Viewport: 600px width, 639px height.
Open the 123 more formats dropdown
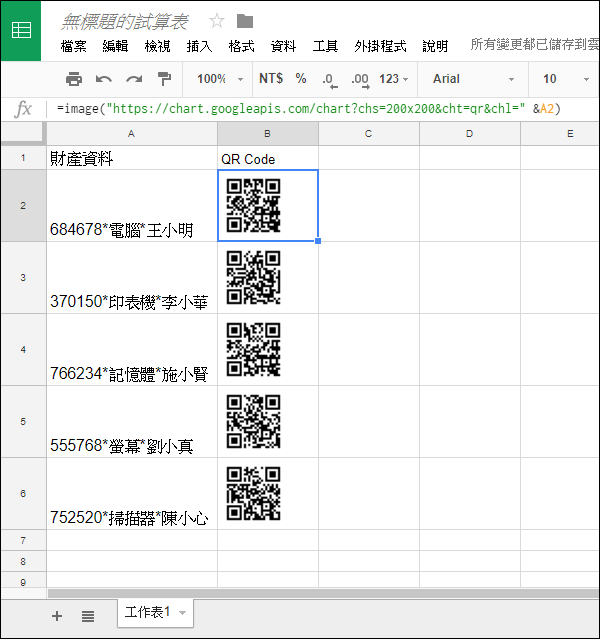tap(393, 79)
